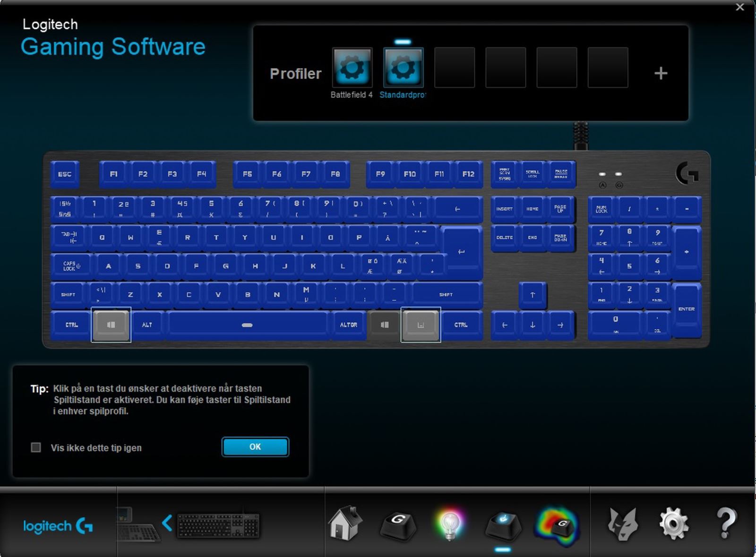Open the lighting settings bulb icon
The height and width of the screenshot is (557, 756).
point(449,524)
